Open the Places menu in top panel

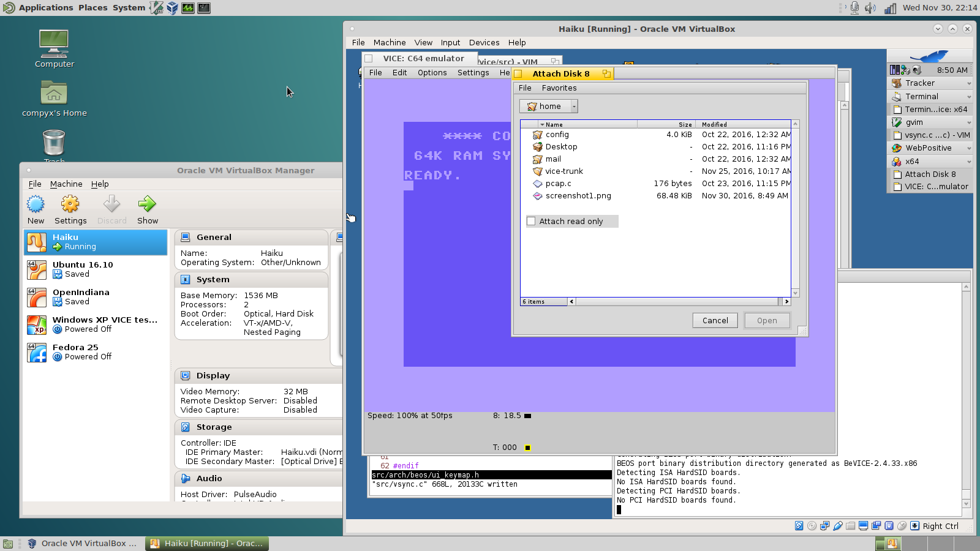(x=92, y=7)
